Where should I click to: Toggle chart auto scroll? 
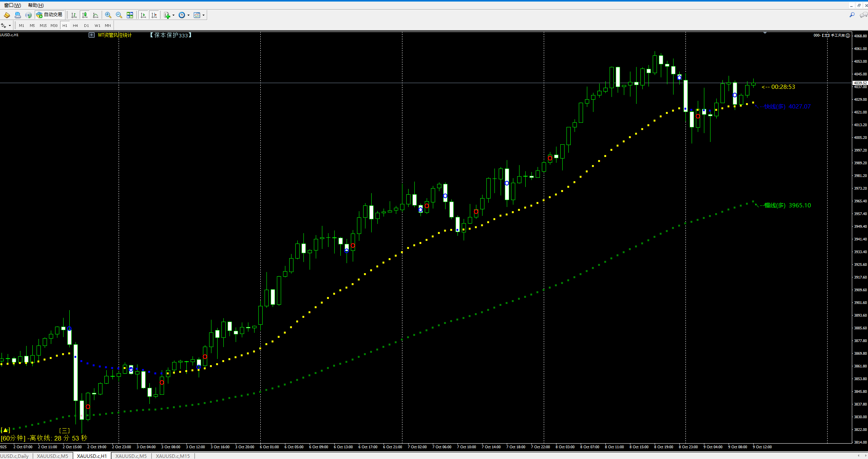coord(143,15)
